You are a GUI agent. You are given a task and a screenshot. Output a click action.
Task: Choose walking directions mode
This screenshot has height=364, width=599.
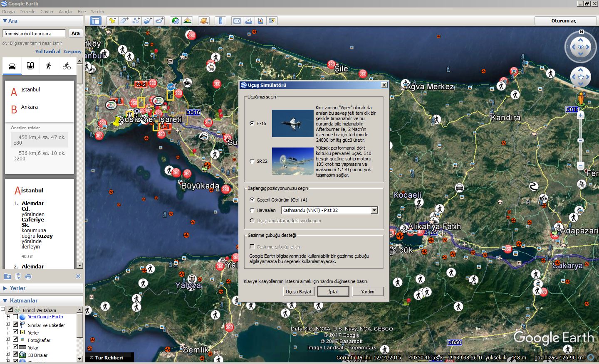(x=48, y=66)
